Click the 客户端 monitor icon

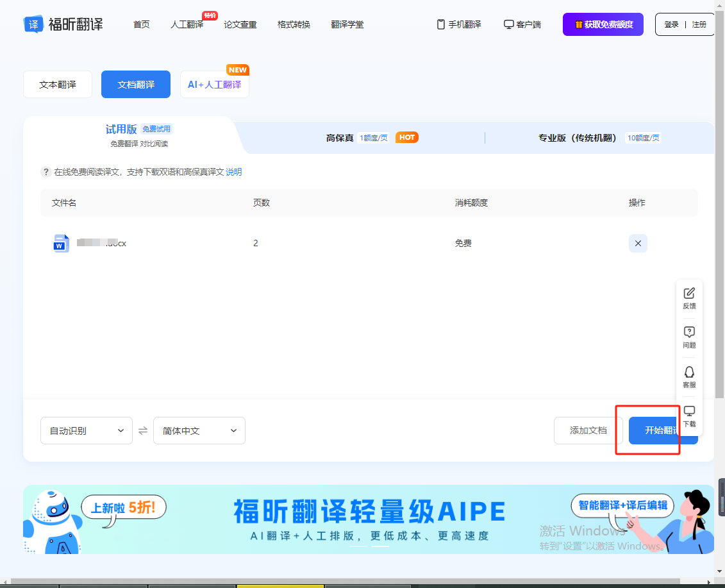click(x=508, y=24)
